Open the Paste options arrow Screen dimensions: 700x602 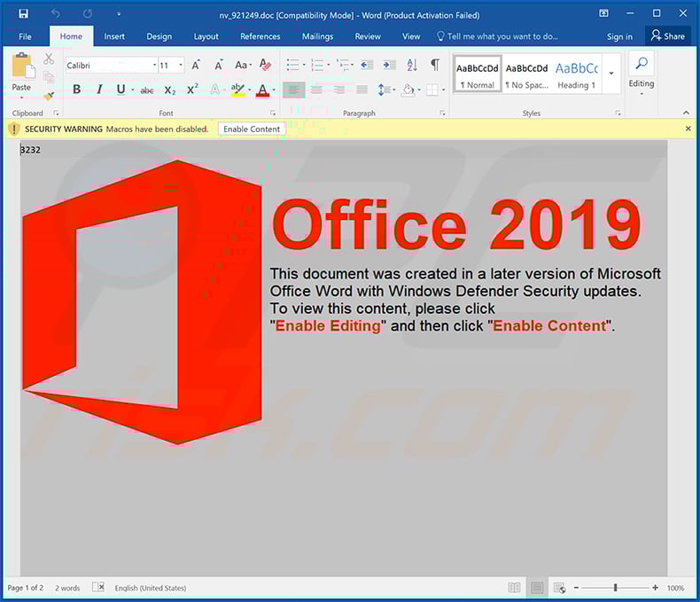pos(21,98)
